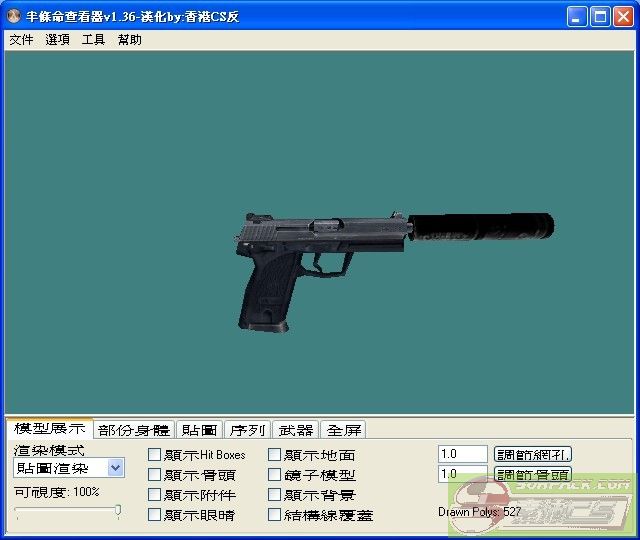This screenshot has height=540, width=640.
Task: Click the 調節骨頭 button
Action: [533, 474]
